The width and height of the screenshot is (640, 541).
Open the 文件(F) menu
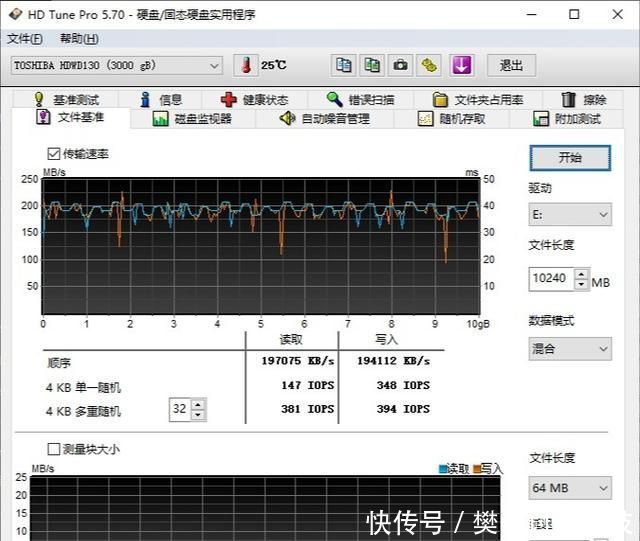25,39
